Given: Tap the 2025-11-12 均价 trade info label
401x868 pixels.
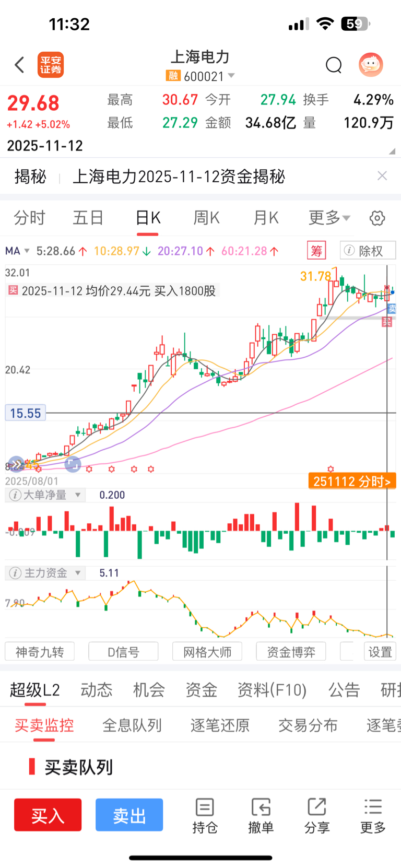Looking at the screenshot, I should coord(113,291).
